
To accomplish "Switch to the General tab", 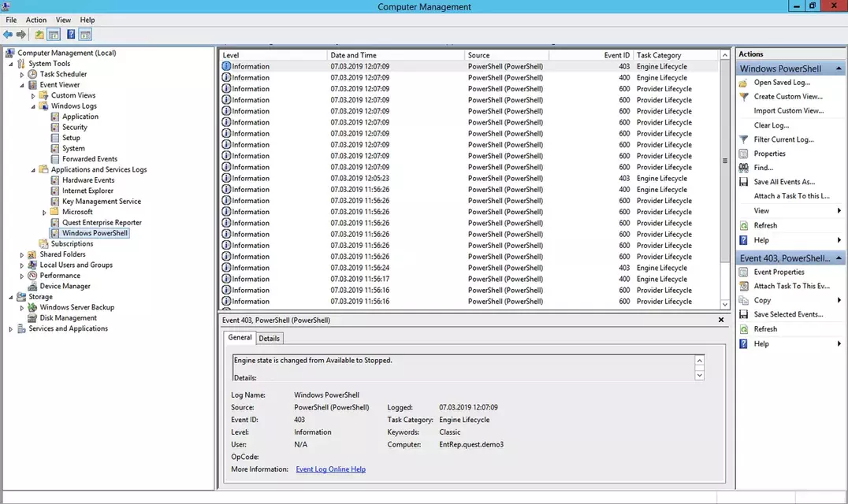I will coord(240,337).
